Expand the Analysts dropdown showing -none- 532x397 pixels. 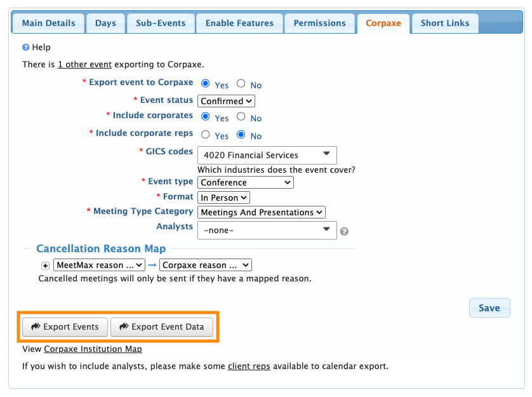pyautogui.click(x=267, y=230)
